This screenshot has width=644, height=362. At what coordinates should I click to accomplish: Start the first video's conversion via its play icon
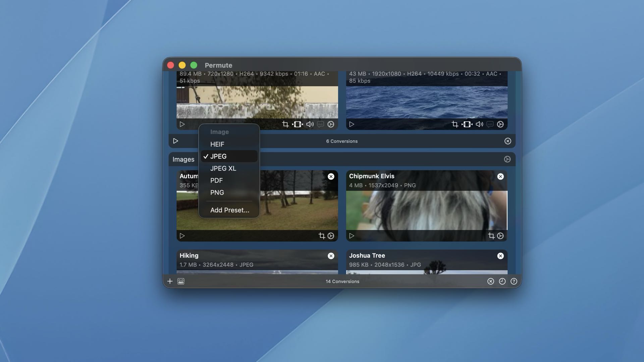tap(182, 124)
